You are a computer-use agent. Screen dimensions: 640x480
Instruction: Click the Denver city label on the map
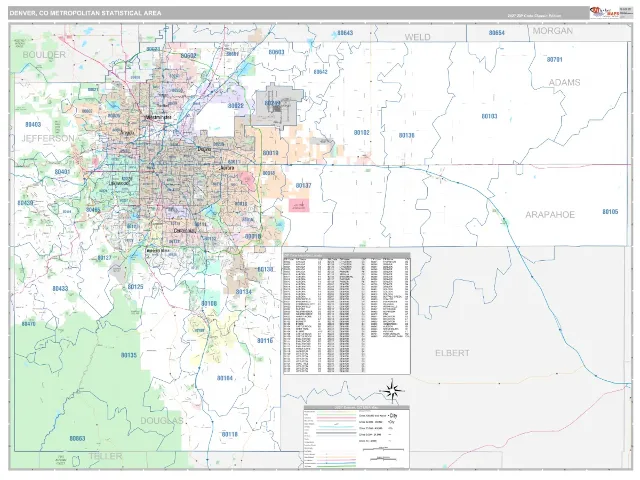[x=204, y=149]
